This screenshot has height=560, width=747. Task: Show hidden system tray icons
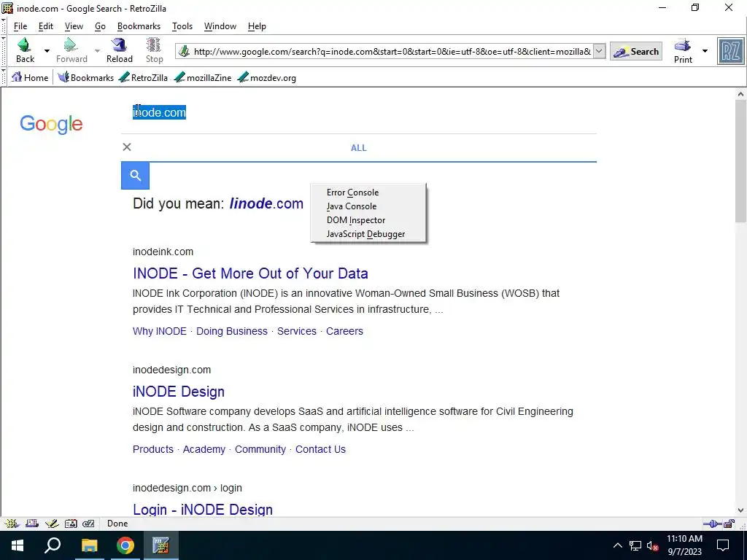[x=617, y=545]
